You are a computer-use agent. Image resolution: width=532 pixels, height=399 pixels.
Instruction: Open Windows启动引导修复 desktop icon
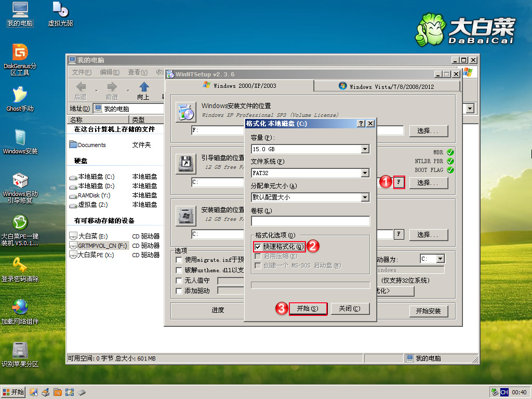(20, 181)
